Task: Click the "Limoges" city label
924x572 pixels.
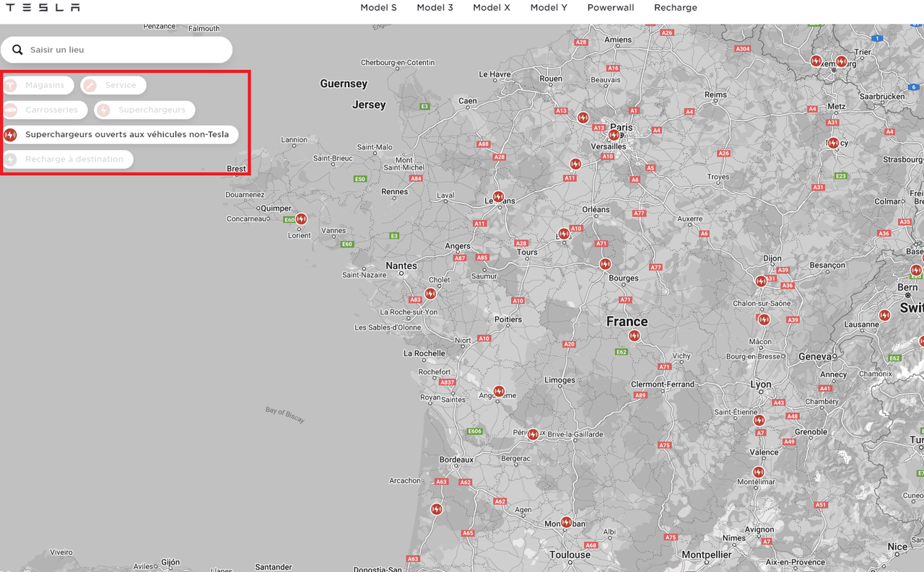Action: 560,380
